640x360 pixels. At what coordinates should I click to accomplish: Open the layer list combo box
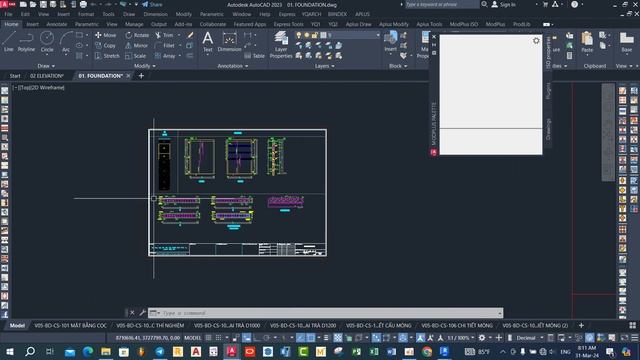pos(337,35)
